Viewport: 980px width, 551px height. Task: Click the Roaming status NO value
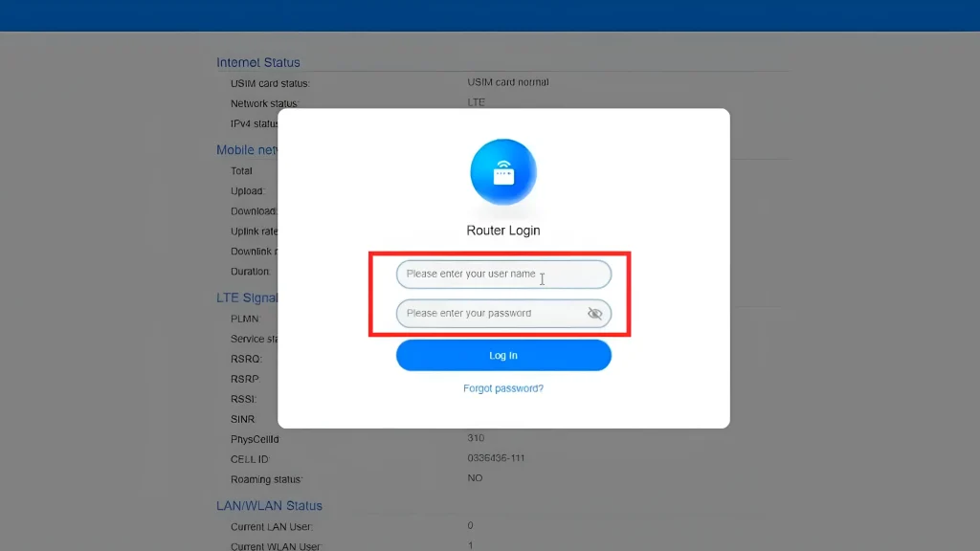click(475, 477)
